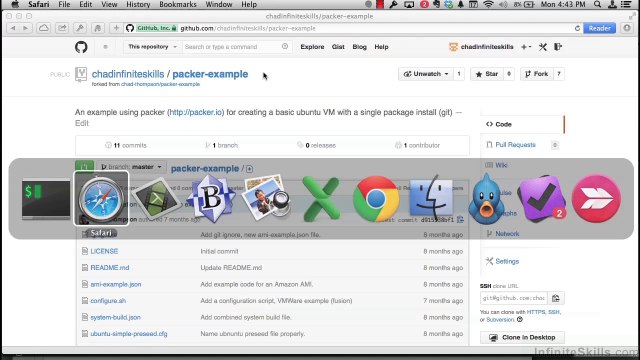Image resolution: width=640 pixels, height=360 pixels.
Task: Click the sign out icon in header
Action: point(558,47)
